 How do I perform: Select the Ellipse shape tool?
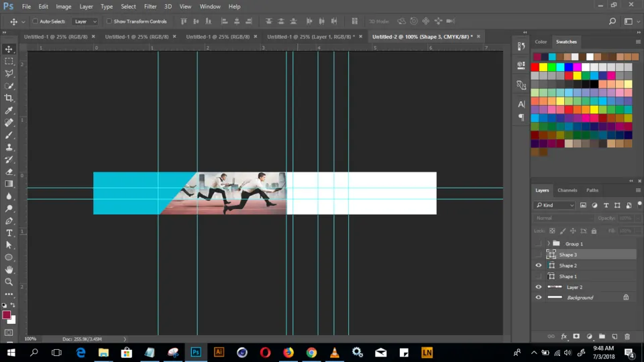9,257
